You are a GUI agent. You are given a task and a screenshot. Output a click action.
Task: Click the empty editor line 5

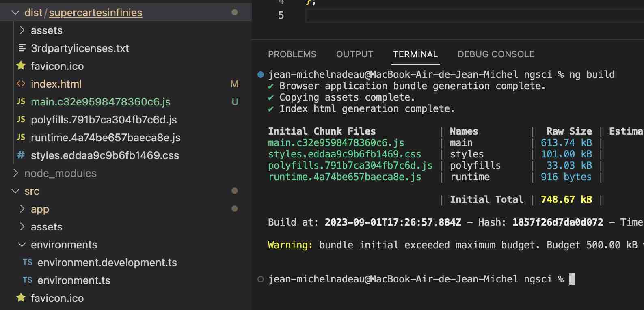474,15
